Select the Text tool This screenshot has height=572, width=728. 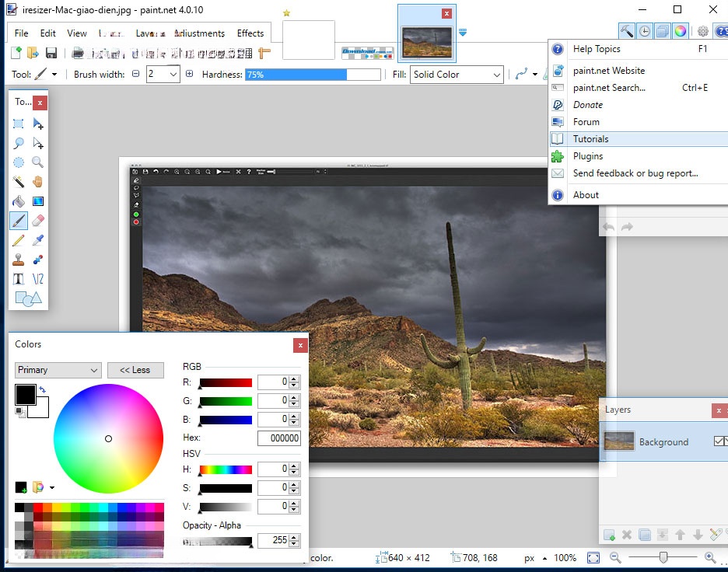[x=19, y=279]
